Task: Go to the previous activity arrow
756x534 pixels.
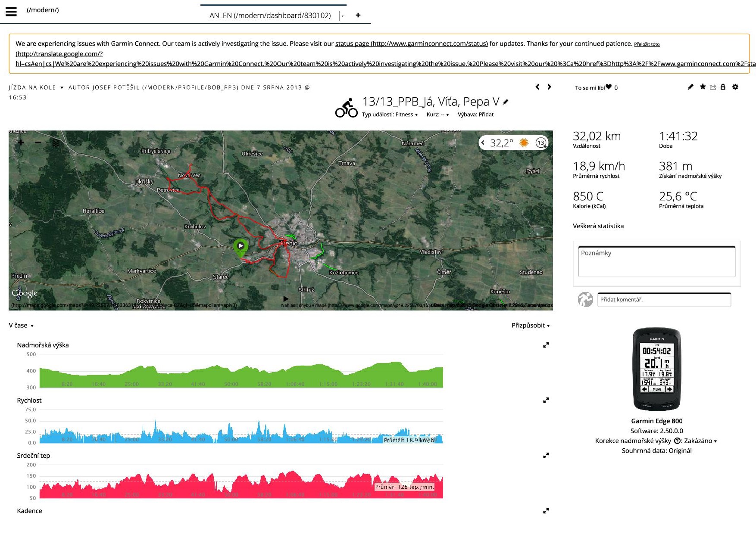Action: [x=537, y=87]
